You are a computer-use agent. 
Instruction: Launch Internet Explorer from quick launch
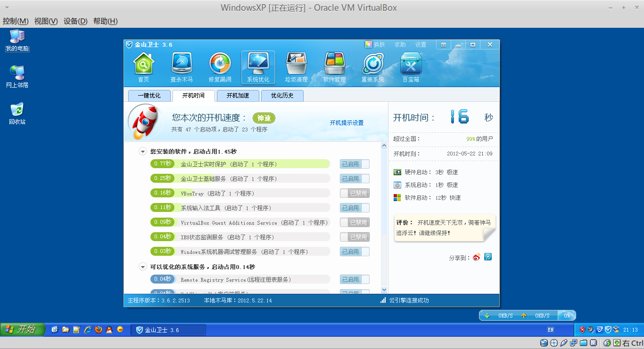pos(88,330)
